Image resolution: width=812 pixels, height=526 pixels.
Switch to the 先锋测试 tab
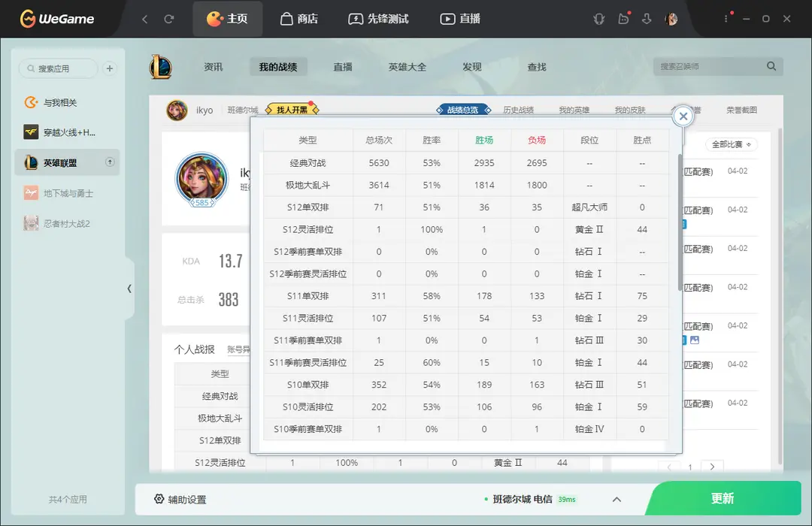click(x=378, y=19)
